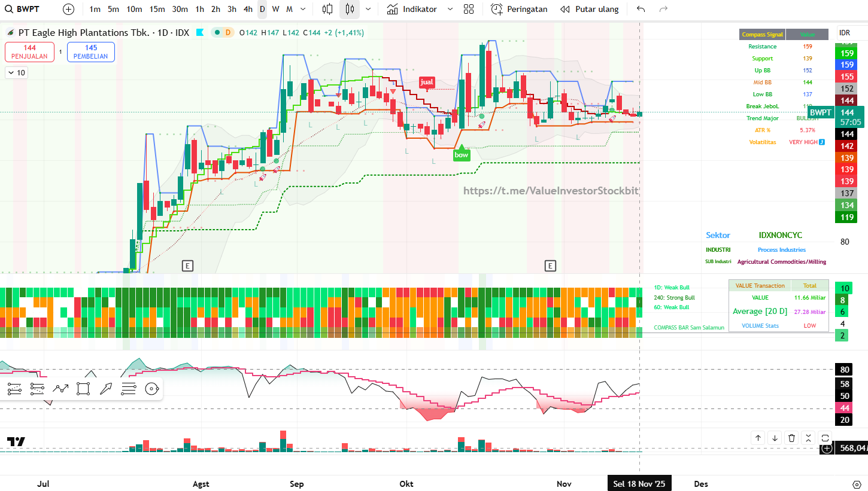
Task: Switch to the 1m timeframe
Action: pyautogui.click(x=95, y=9)
